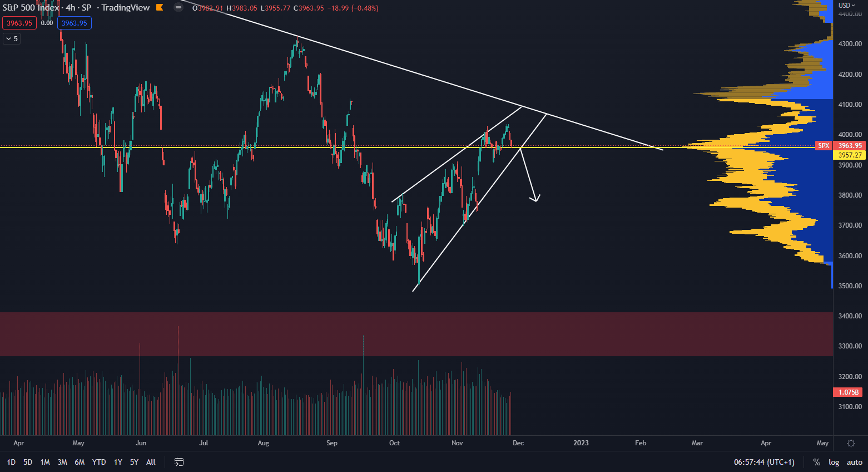
Task: Open the go-to-date calendar icon
Action: (179, 462)
